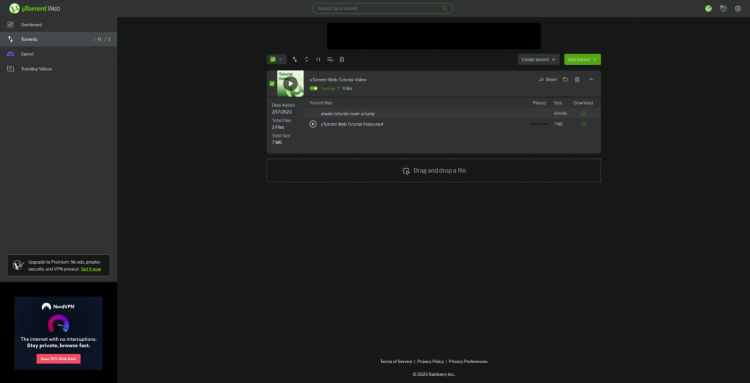Open the select-all checkbox dropdown arrow
This screenshot has width=750, height=383.
click(x=281, y=59)
